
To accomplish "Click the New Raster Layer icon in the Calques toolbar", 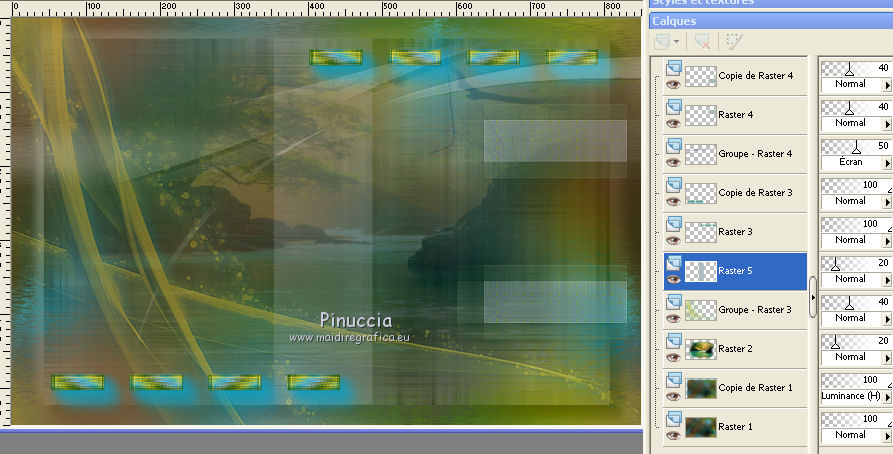I will tap(663, 42).
